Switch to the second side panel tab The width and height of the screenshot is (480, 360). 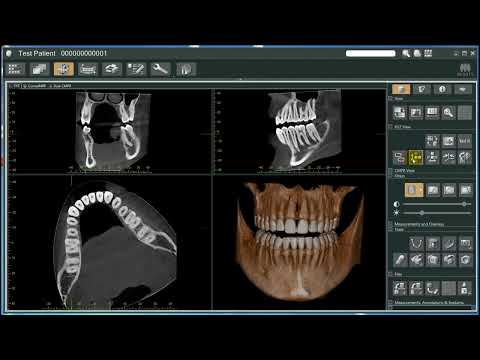(422, 89)
